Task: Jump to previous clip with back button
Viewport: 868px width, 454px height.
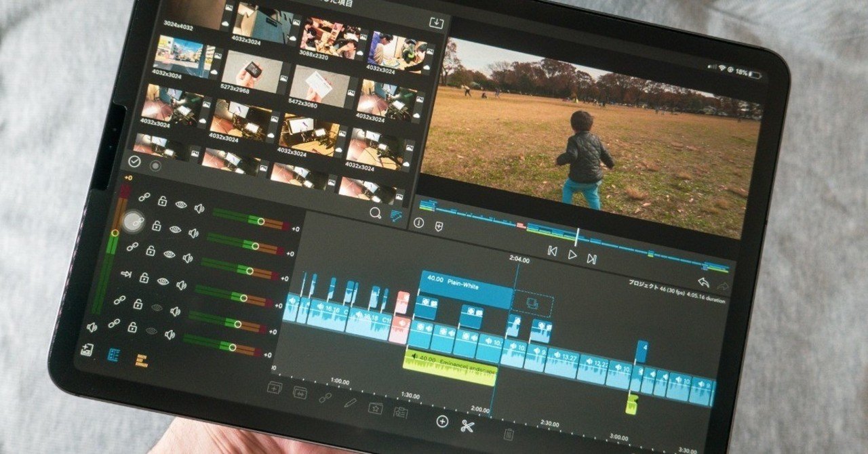Action: coord(553,251)
